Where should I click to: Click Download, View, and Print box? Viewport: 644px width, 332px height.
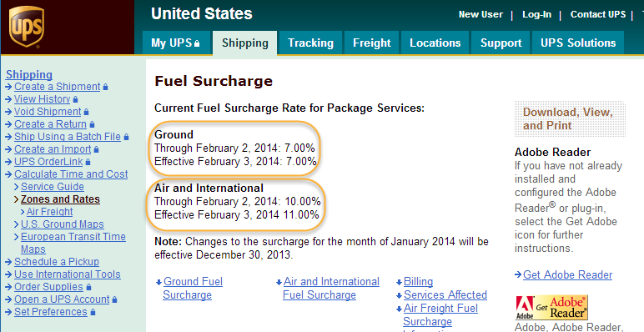pyautogui.click(x=570, y=118)
